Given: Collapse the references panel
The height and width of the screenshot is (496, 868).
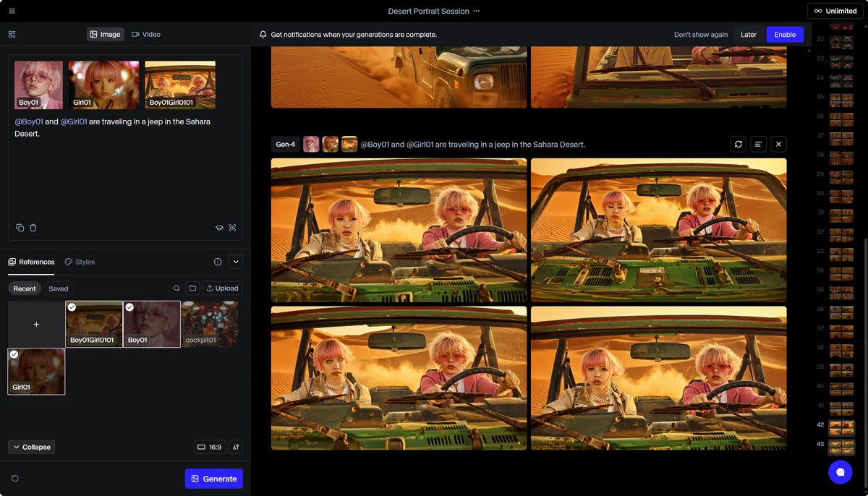Looking at the screenshot, I should [x=32, y=447].
